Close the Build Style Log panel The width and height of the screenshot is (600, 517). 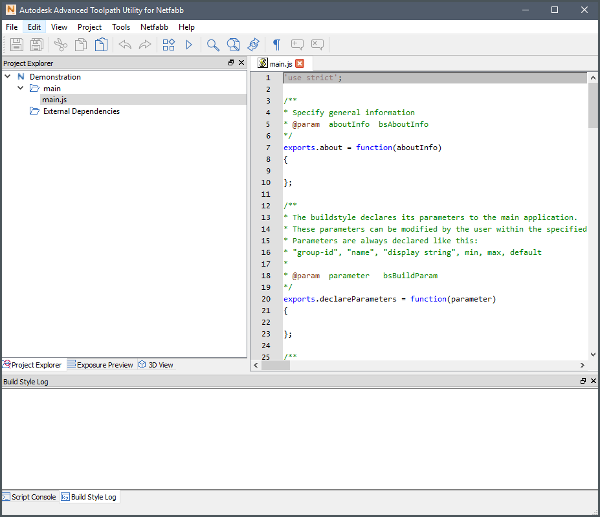[593, 381]
